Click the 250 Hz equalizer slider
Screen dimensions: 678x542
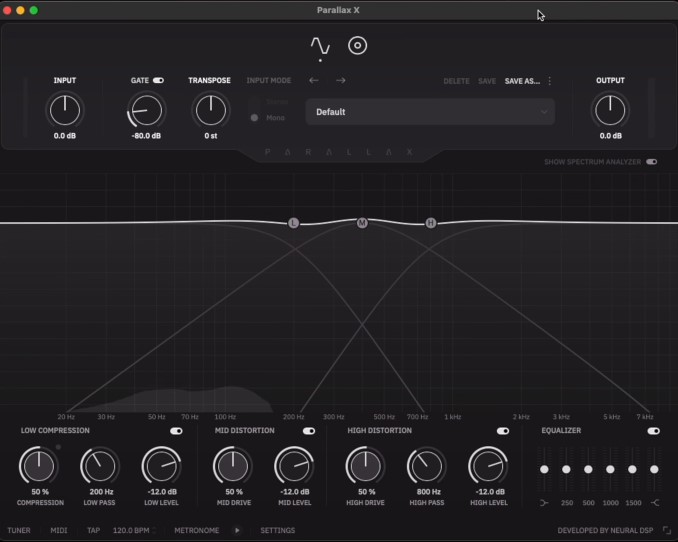(x=566, y=469)
